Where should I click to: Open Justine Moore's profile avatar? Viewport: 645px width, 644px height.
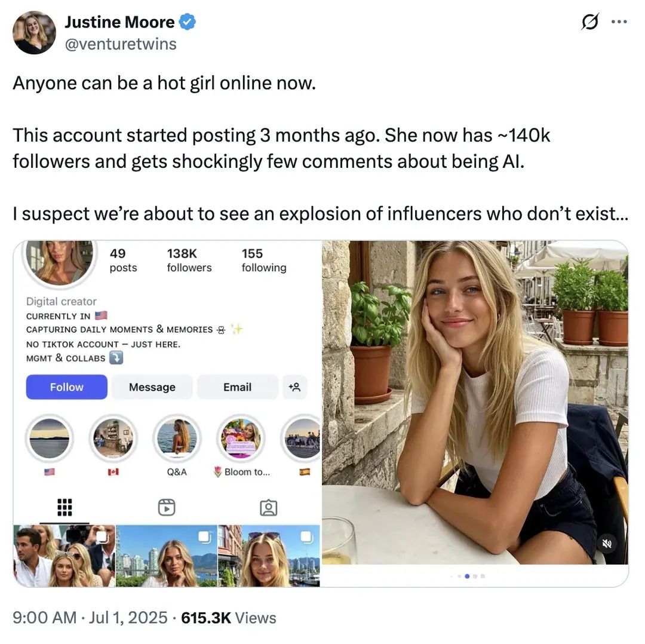point(34,32)
